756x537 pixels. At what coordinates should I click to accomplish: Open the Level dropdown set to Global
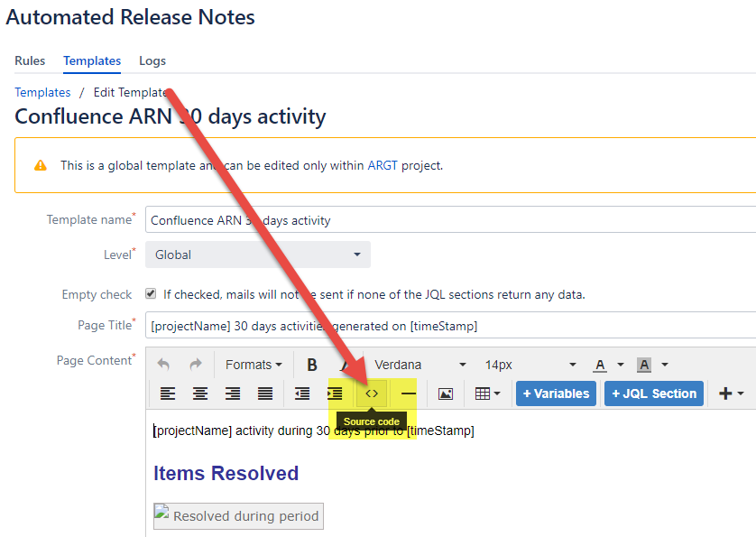click(258, 255)
